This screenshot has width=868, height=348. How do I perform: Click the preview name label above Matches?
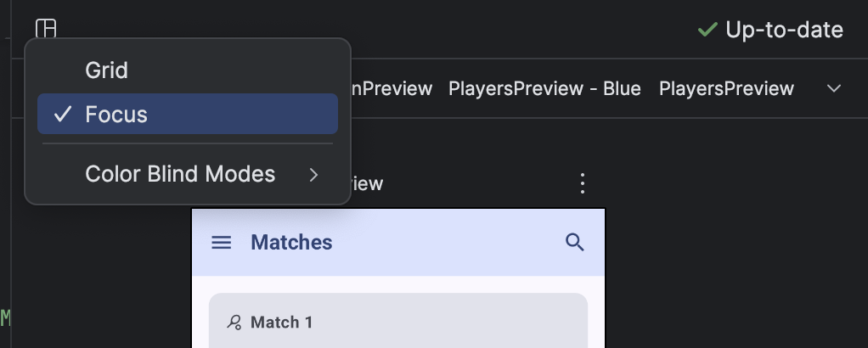(x=367, y=183)
